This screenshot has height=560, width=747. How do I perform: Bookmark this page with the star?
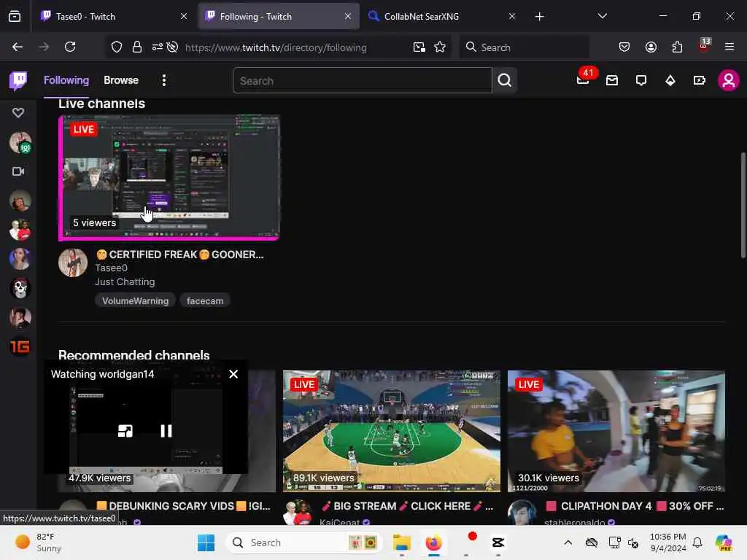point(440,47)
